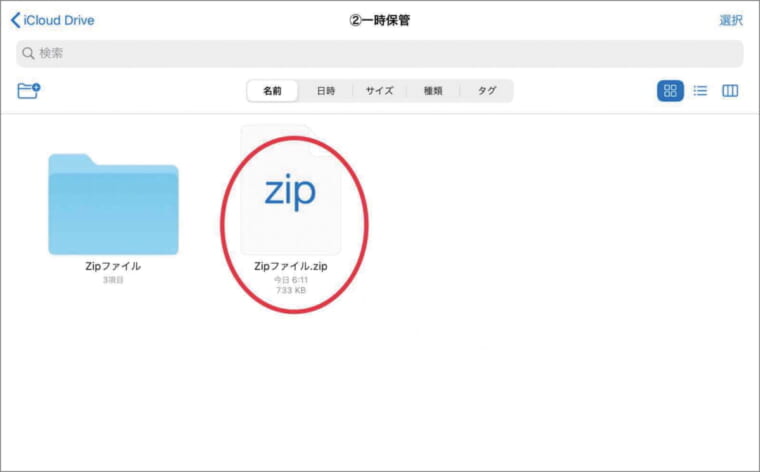Viewport: 760px width, 472px height.
Task: Sort files by タグ
Action: 486,91
